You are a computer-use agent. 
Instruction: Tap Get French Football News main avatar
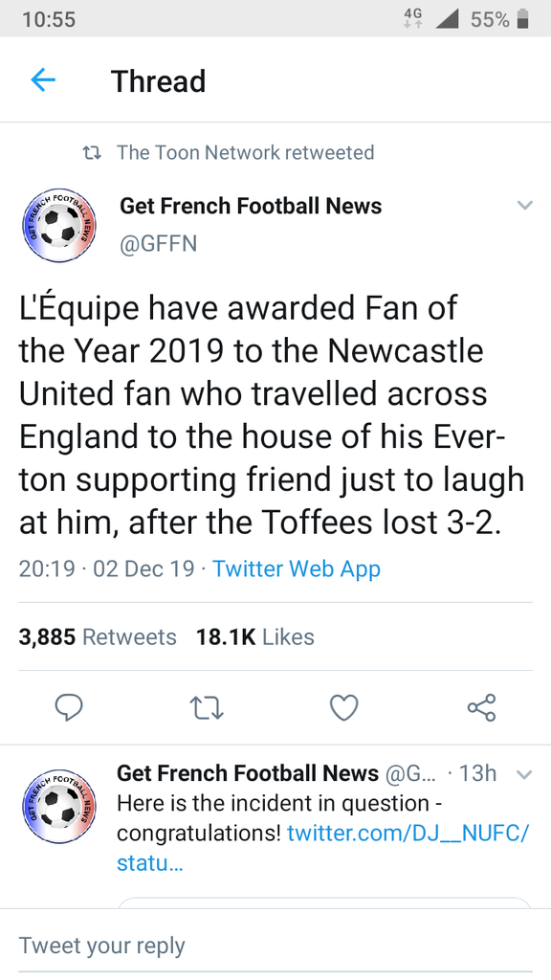pos(59,225)
